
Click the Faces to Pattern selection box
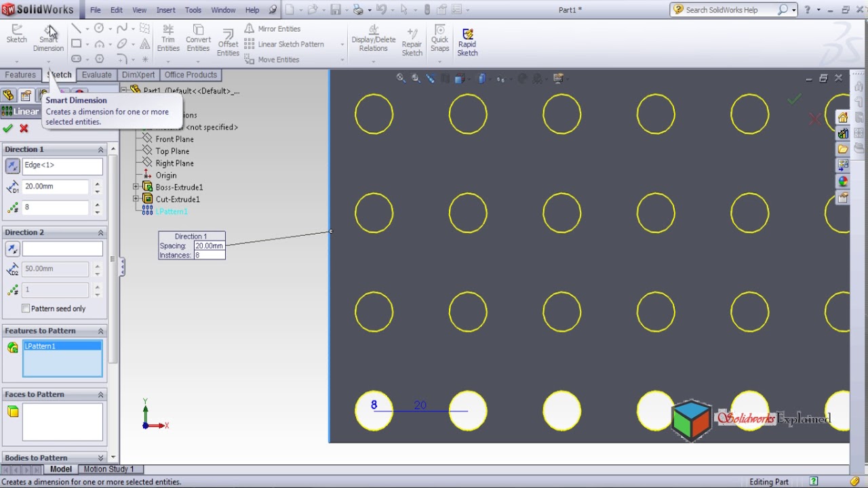click(x=62, y=422)
